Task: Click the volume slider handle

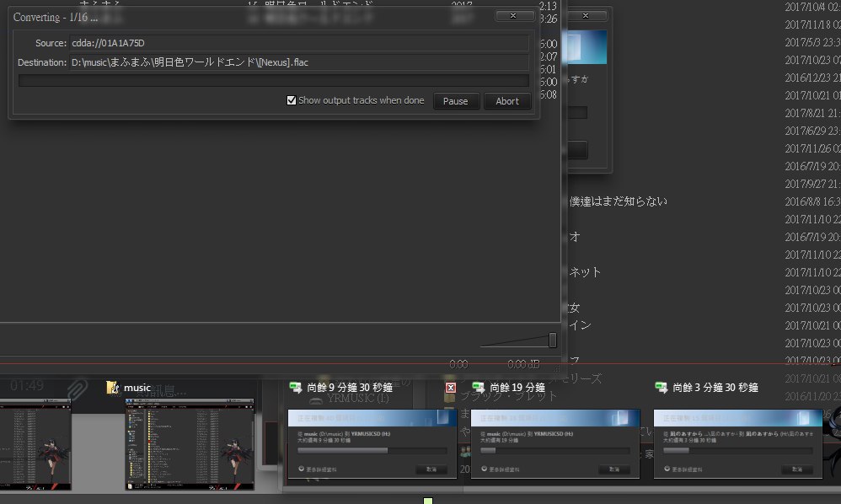Action: 553,340
